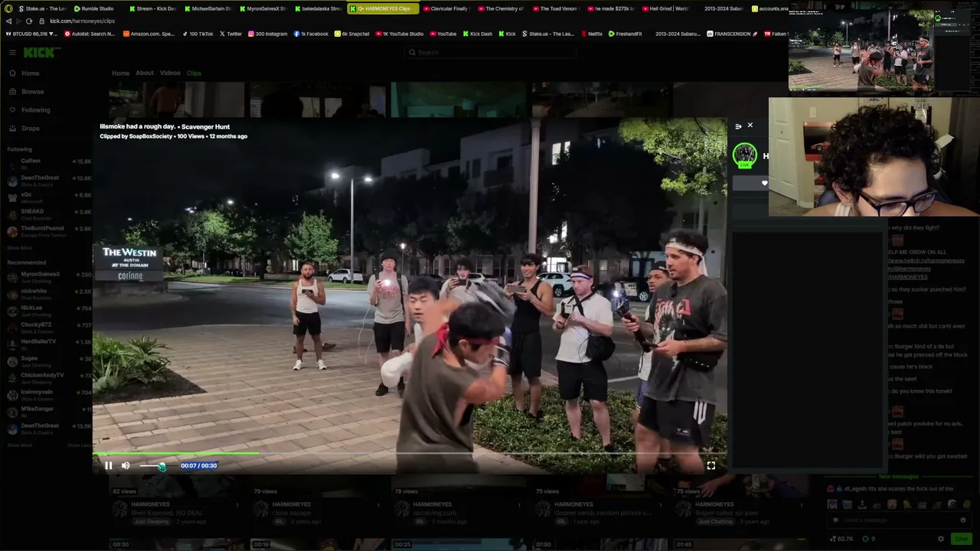Expand Following list with Show More
980x551 pixels.
click(20, 248)
